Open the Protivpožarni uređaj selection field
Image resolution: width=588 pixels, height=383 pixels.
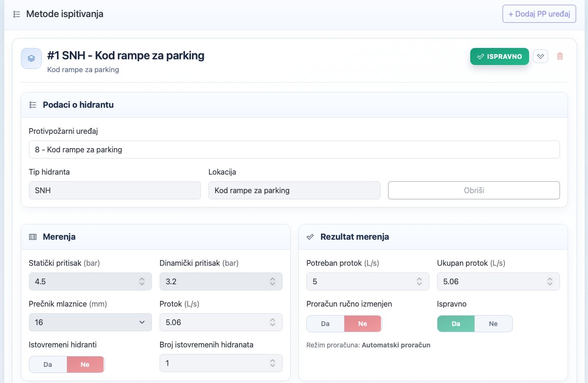[x=294, y=149]
